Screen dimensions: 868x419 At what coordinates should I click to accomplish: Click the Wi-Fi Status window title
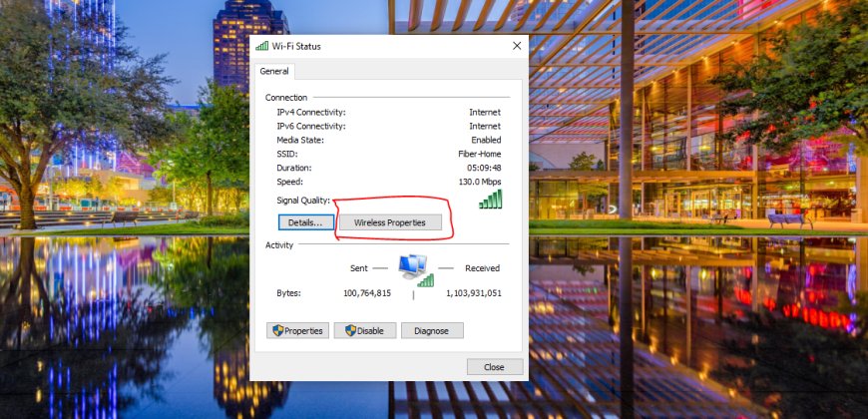pos(296,47)
